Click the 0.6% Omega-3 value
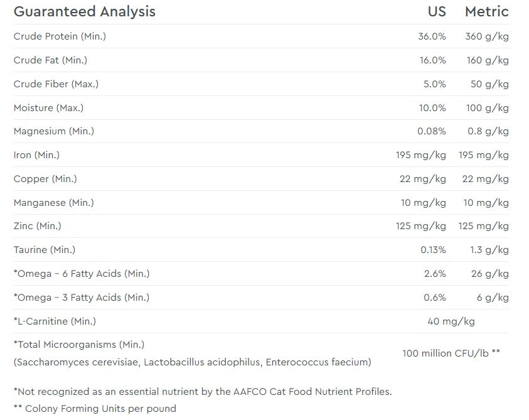529x420 pixels. pyautogui.click(x=434, y=298)
